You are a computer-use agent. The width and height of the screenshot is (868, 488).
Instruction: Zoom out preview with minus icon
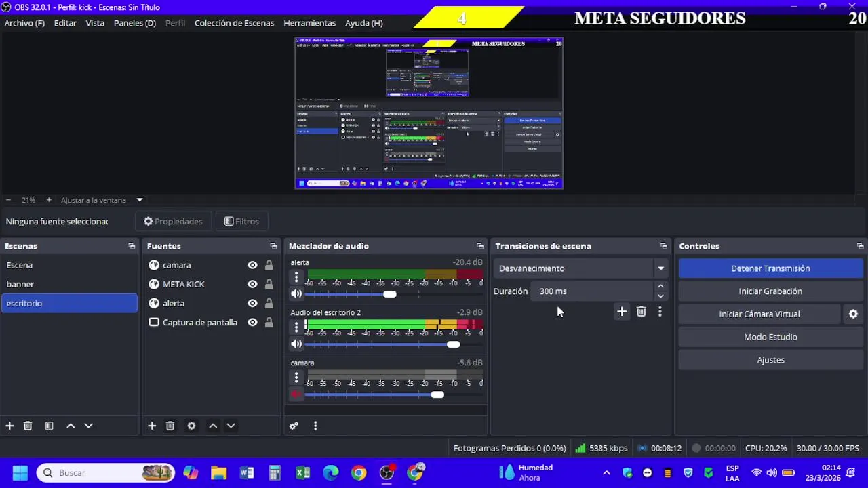point(8,200)
